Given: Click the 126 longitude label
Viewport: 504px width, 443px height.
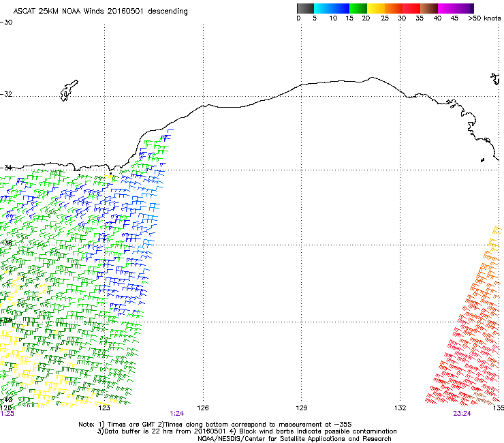Looking at the screenshot, I should click(x=203, y=408).
